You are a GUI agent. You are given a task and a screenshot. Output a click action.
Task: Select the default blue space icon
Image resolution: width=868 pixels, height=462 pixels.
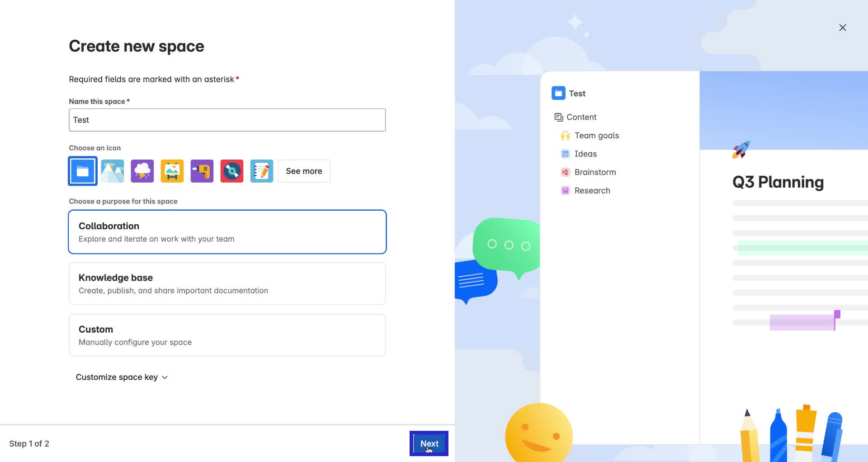[82, 171]
